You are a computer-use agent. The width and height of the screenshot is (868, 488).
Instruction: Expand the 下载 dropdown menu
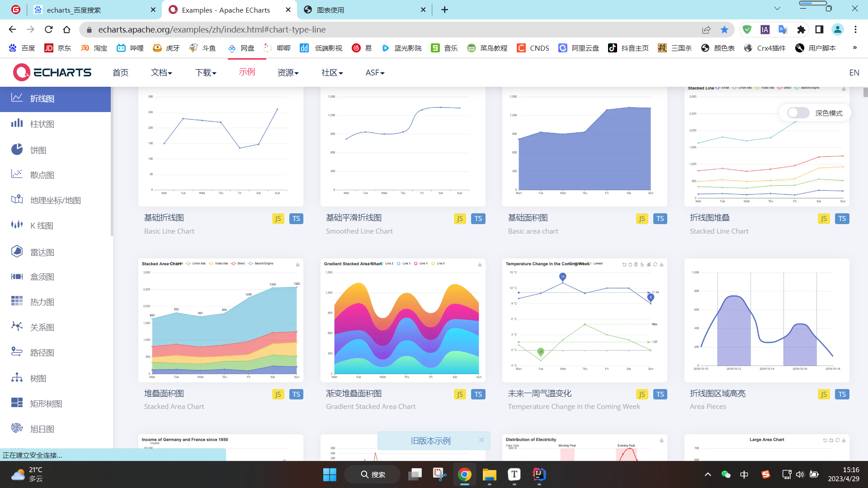pyautogui.click(x=206, y=72)
